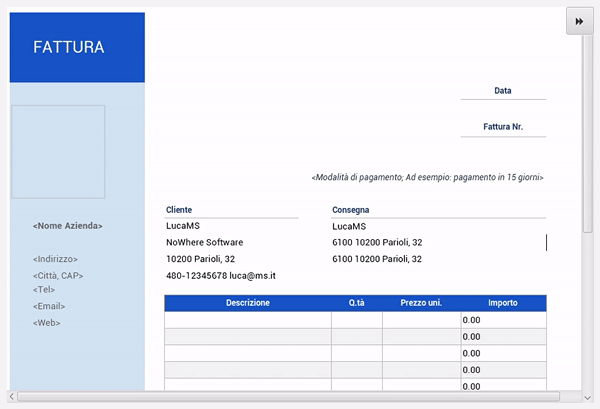
Task: Click the Data field label
Action: click(503, 91)
